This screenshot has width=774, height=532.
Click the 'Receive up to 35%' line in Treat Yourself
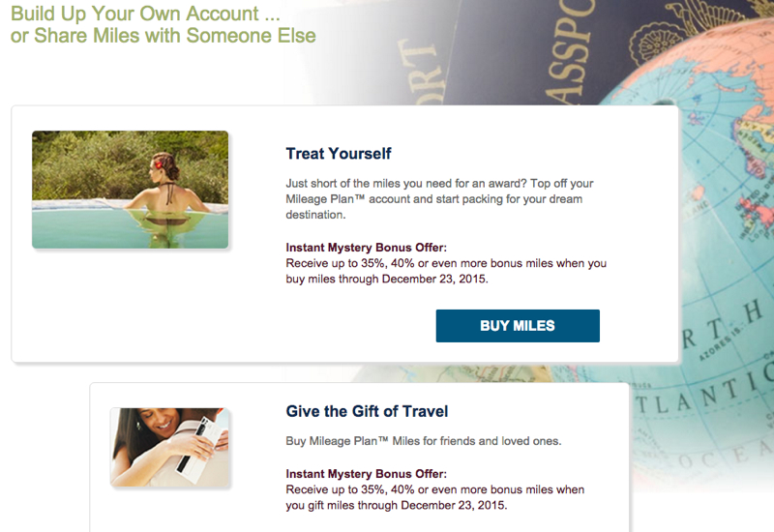[x=446, y=263]
